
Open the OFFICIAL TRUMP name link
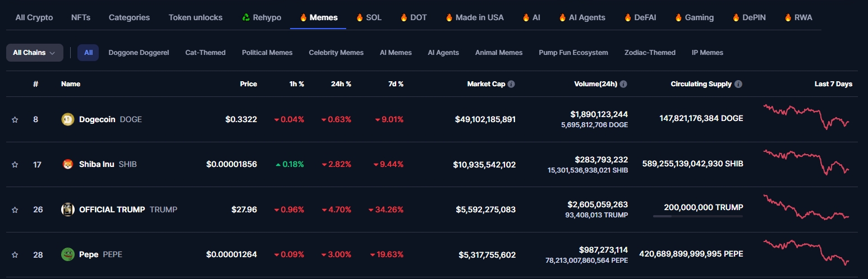128,210
